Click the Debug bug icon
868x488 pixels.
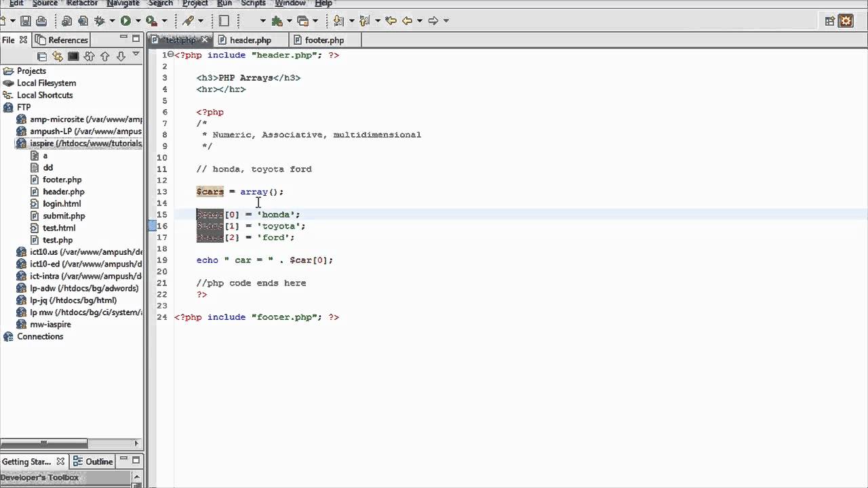coord(99,21)
